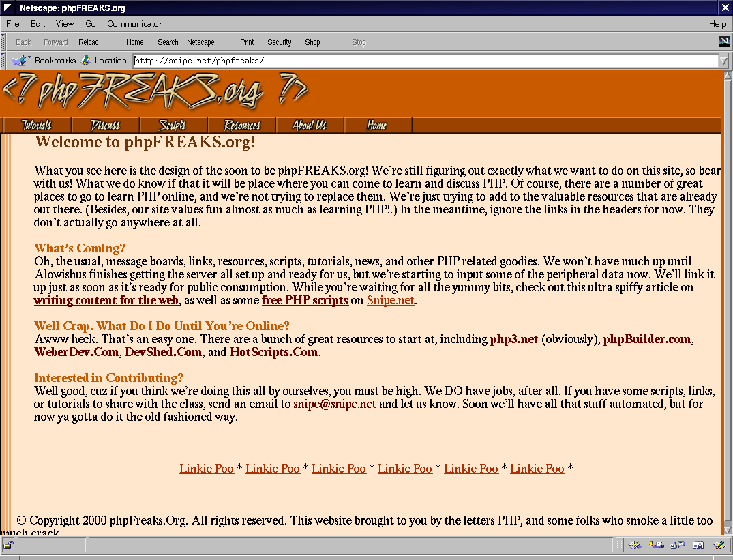Click the 'Welcome to phpFREAKS.org!' heading
Screen dimensions: 733x560
pos(145,142)
